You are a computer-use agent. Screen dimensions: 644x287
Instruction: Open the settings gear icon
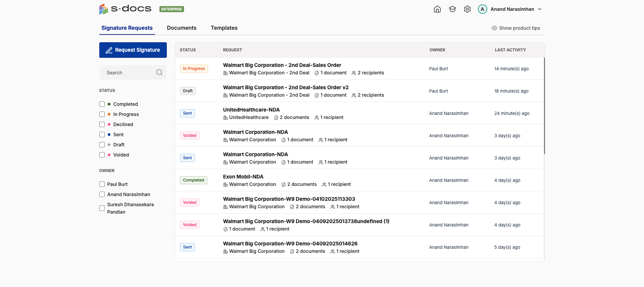(467, 9)
